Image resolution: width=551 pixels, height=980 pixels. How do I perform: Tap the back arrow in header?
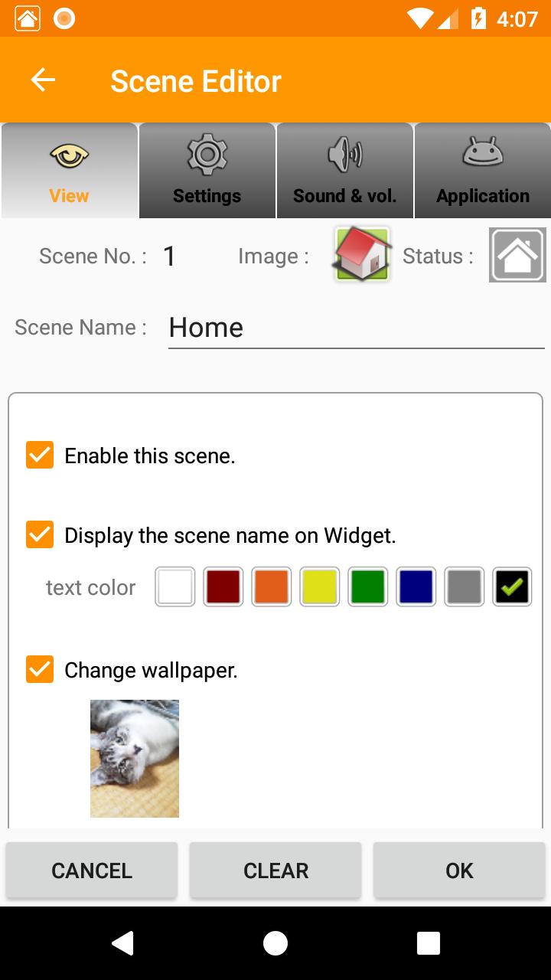click(43, 80)
